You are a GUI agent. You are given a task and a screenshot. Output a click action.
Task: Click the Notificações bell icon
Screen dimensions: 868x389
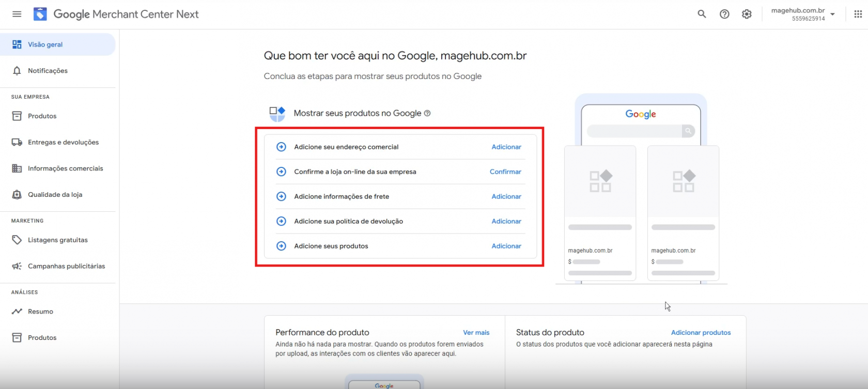[17, 71]
